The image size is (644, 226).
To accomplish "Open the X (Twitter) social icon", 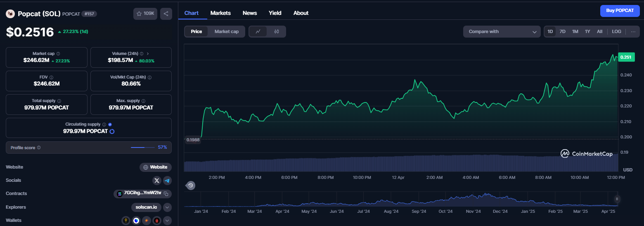I will (x=156, y=181).
